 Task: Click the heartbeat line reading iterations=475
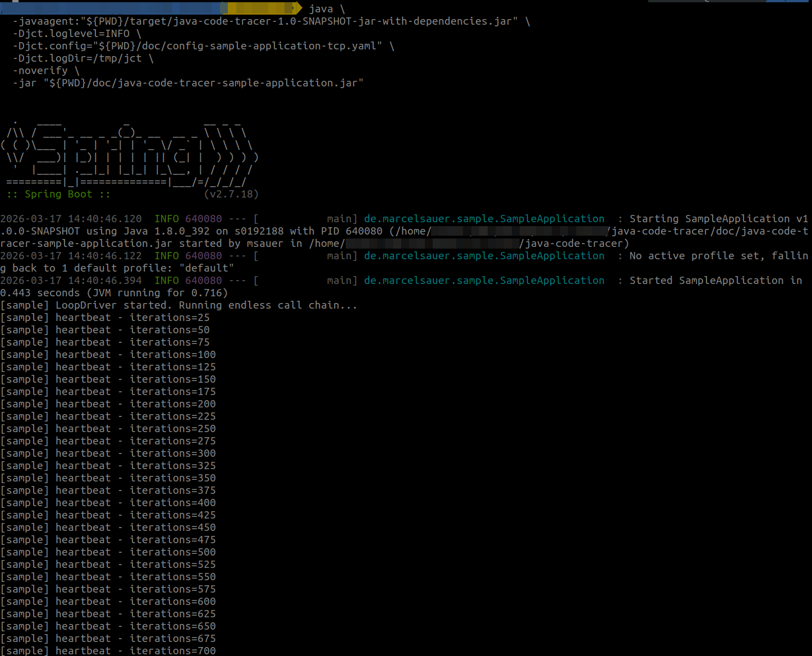(108, 540)
